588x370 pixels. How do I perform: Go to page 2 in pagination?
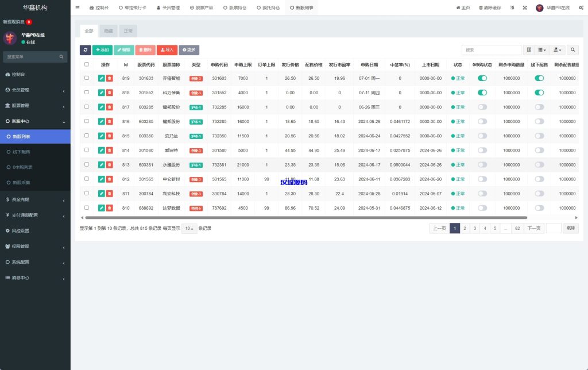point(465,228)
